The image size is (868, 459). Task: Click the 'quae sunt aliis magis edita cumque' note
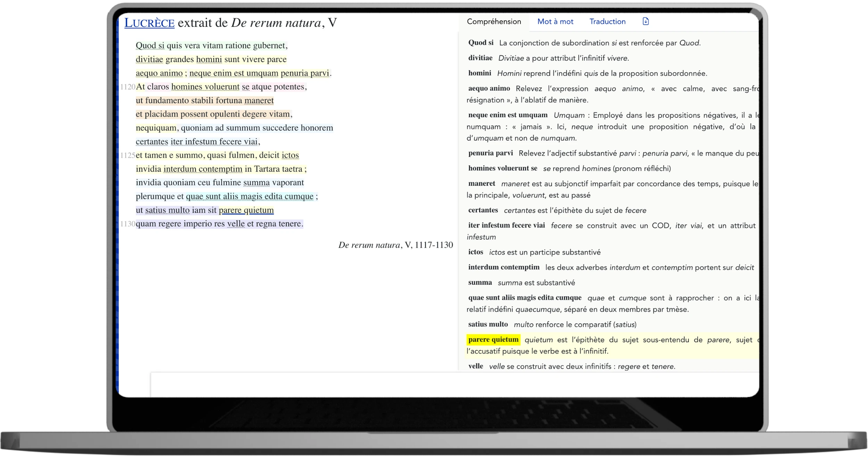(x=524, y=297)
